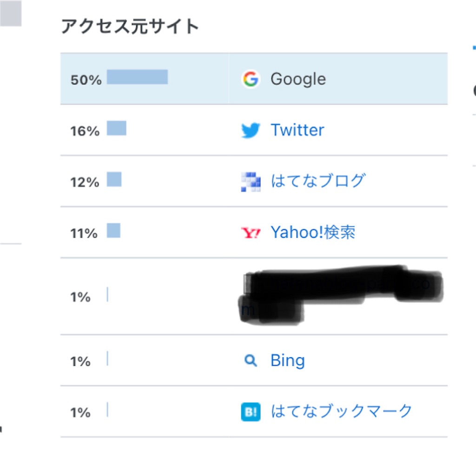Open the はてなブログ link
This screenshot has height=465, width=476.
pyautogui.click(x=318, y=181)
